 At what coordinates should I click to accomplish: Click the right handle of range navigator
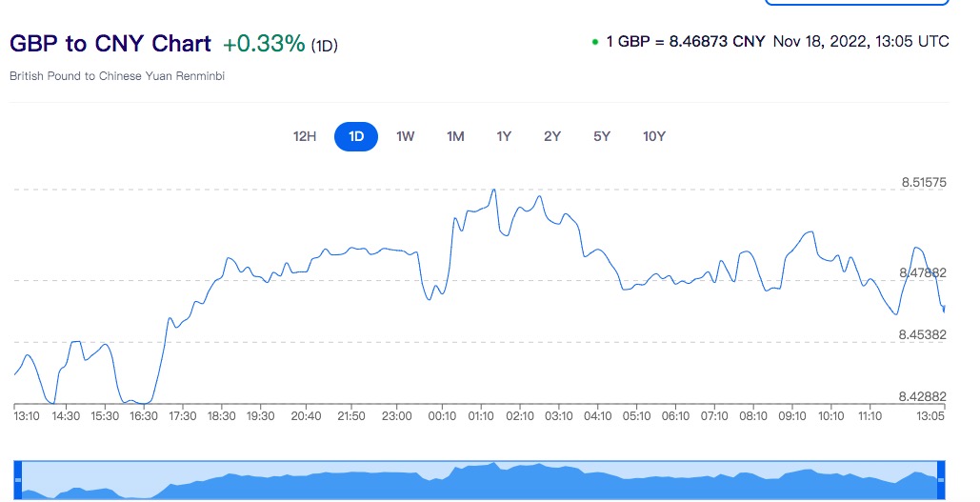click(941, 480)
